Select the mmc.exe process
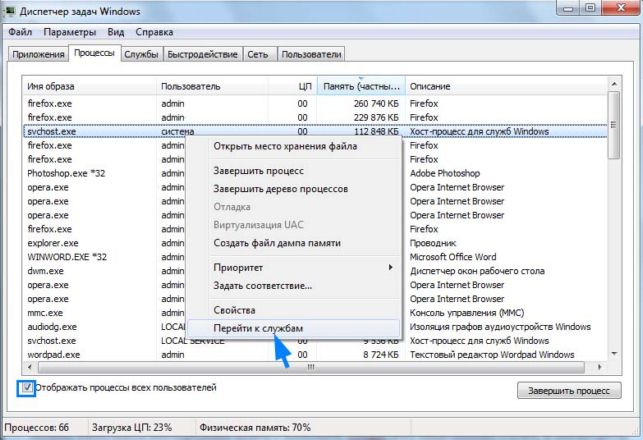643x440 pixels. (x=45, y=313)
